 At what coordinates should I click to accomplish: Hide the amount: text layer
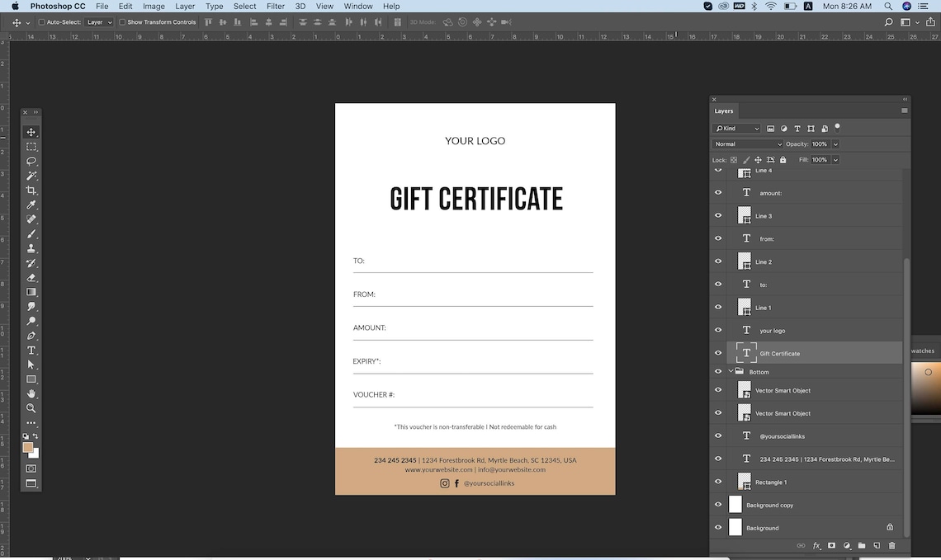(718, 192)
